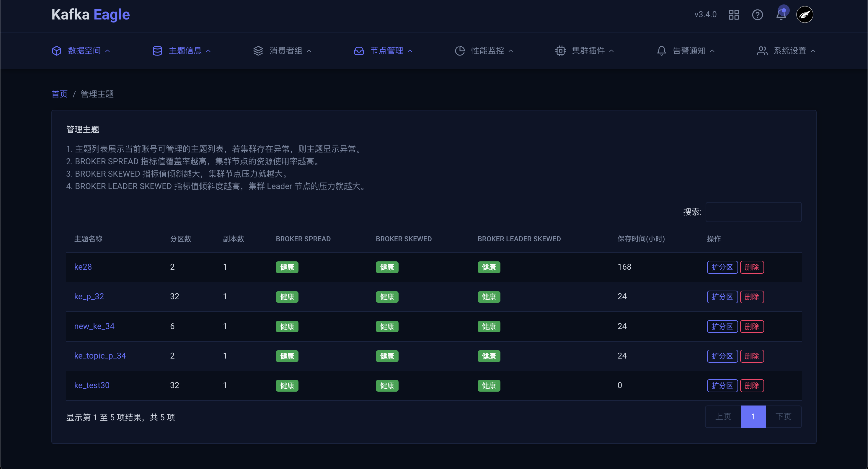
Task: Delete the ke_test30 topic with 删除
Action: (x=751, y=385)
